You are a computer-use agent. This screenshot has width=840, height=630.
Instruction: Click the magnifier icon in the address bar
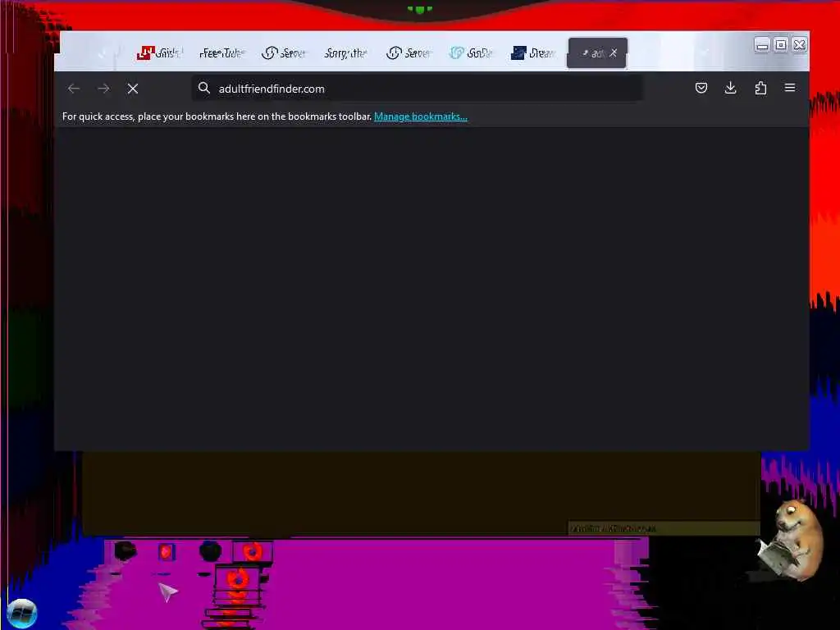pos(204,88)
